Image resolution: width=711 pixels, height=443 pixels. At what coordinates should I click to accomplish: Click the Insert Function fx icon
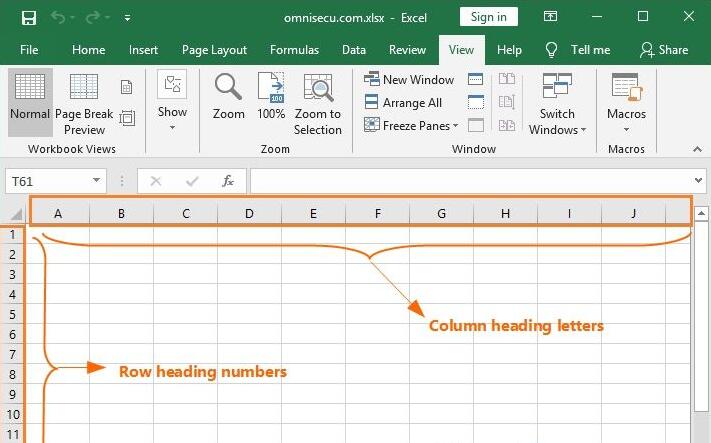[x=228, y=181]
